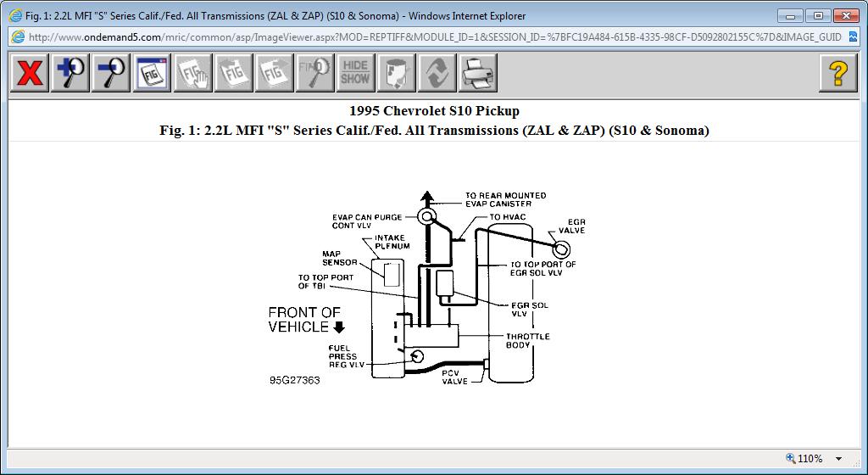This screenshot has width=868, height=475.
Task: Click the 'FRONT OF VEHICLE' text
Action: (x=306, y=320)
